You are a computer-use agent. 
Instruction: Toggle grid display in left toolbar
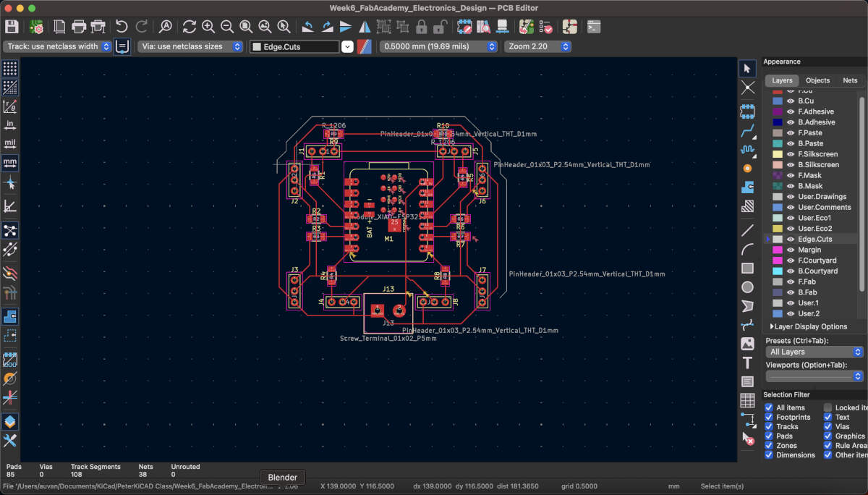point(10,69)
